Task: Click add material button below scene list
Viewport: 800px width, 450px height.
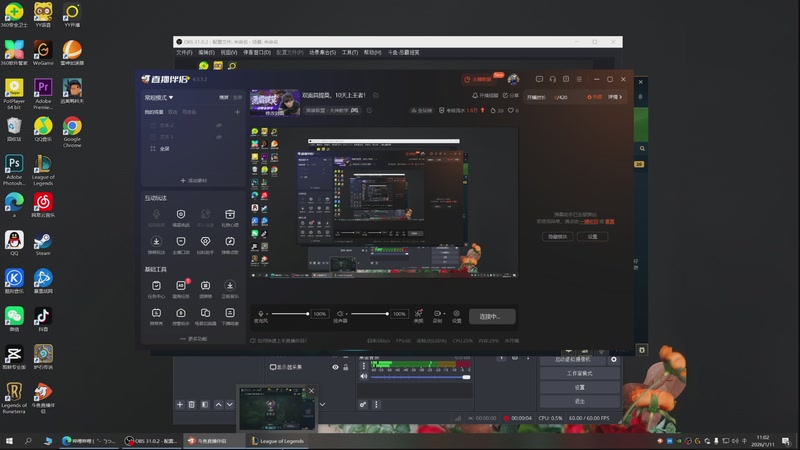Action: 193,181
